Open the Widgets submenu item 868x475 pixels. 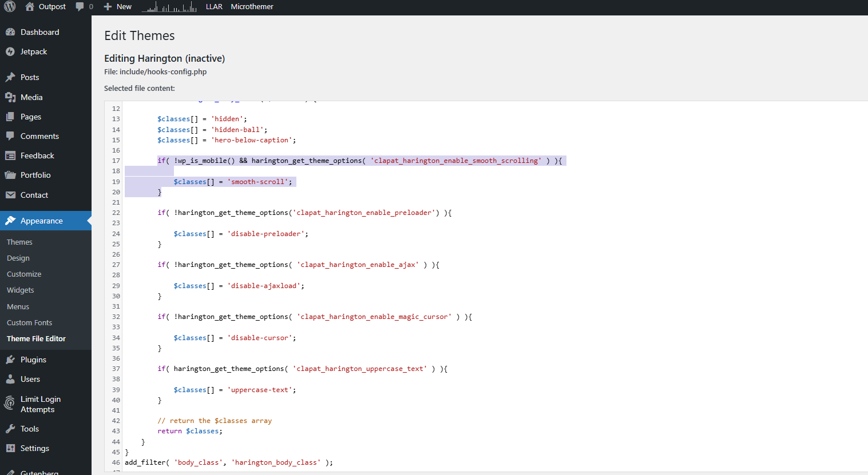pos(21,290)
